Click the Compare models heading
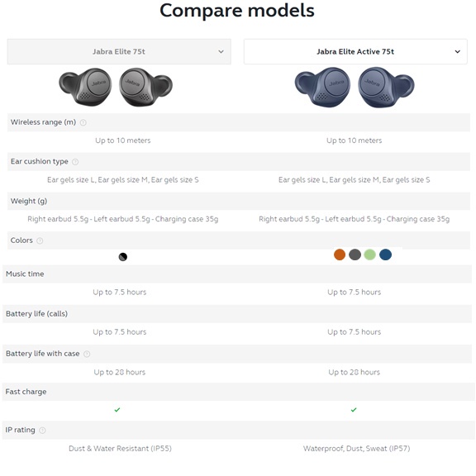476x476 pixels. pyautogui.click(x=237, y=11)
